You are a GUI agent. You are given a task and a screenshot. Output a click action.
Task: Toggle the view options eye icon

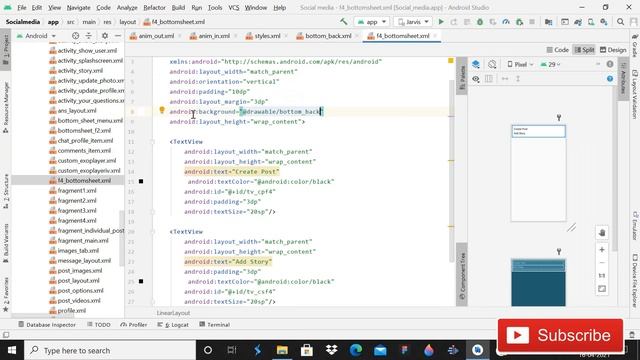click(476, 79)
